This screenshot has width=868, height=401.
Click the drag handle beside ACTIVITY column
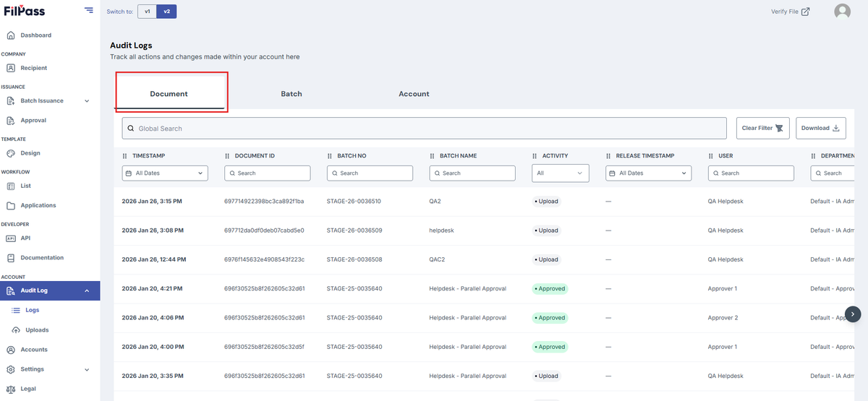535,156
